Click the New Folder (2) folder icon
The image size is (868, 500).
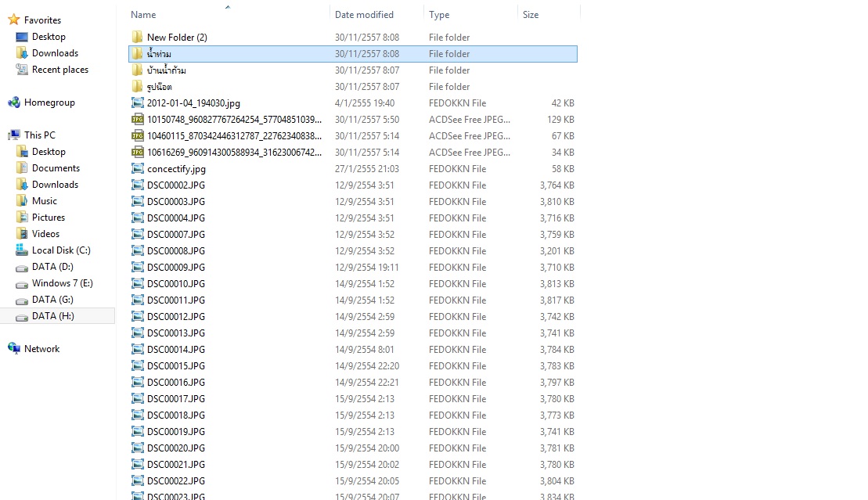click(137, 37)
